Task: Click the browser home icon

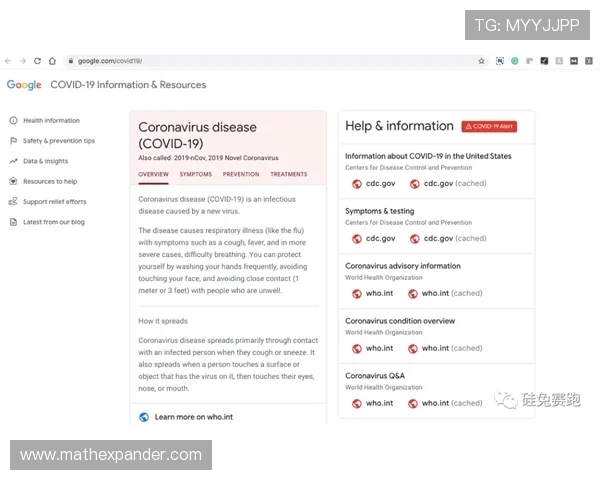Action: click(52, 61)
